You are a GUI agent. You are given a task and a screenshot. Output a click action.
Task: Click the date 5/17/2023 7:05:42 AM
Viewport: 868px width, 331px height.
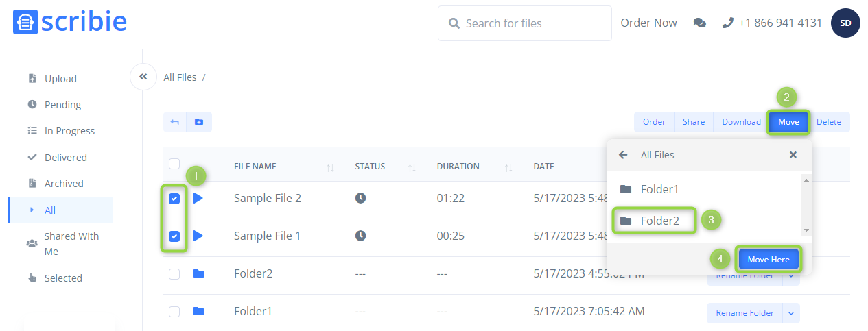pyautogui.click(x=589, y=311)
